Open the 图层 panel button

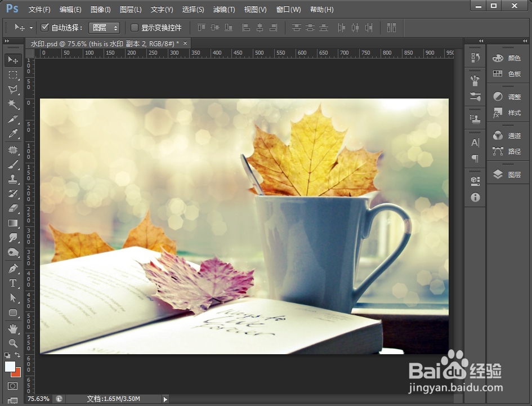[508, 175]
